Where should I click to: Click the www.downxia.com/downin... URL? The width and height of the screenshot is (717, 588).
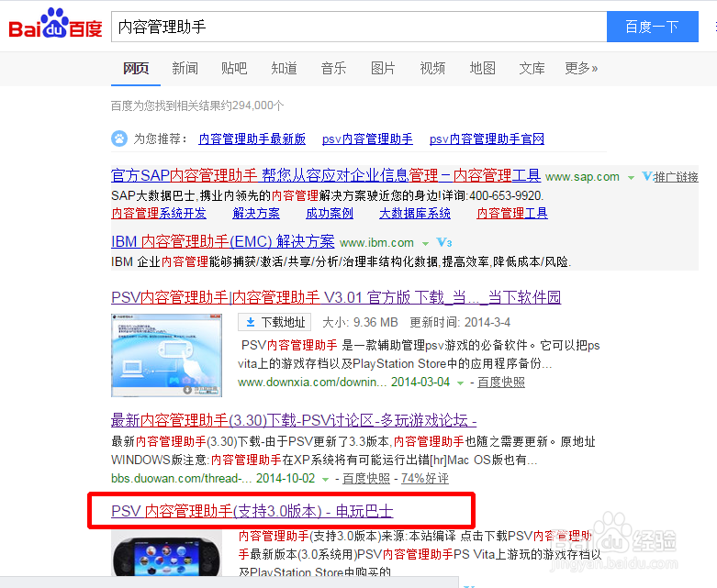tap(312, 383)
